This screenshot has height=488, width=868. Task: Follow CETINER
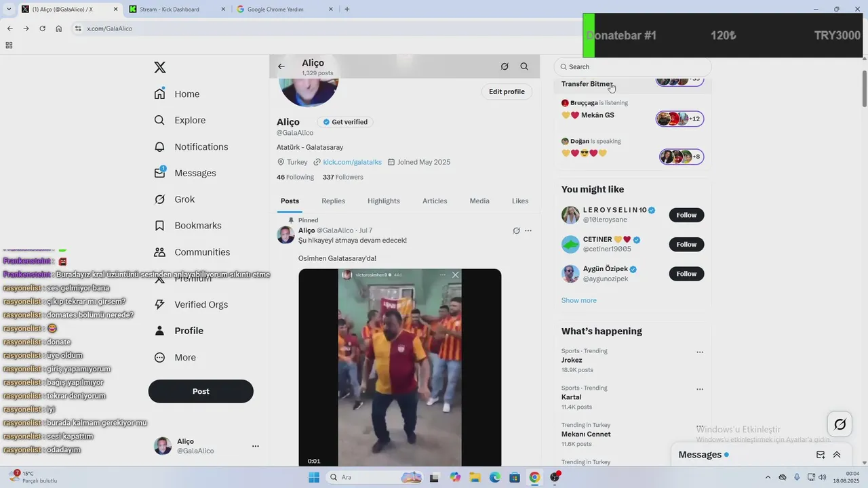[x=686, y=244]
